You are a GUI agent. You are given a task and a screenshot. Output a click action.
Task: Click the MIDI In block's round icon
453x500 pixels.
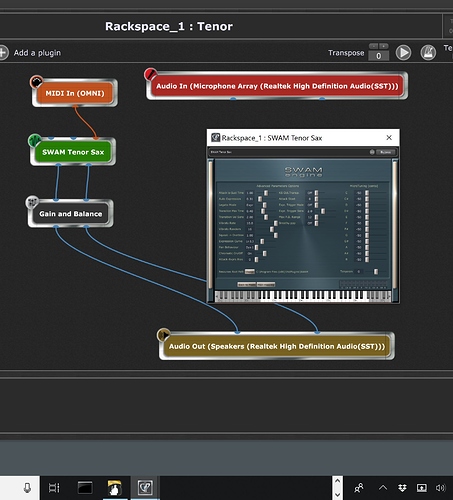(x=36, y=81)
